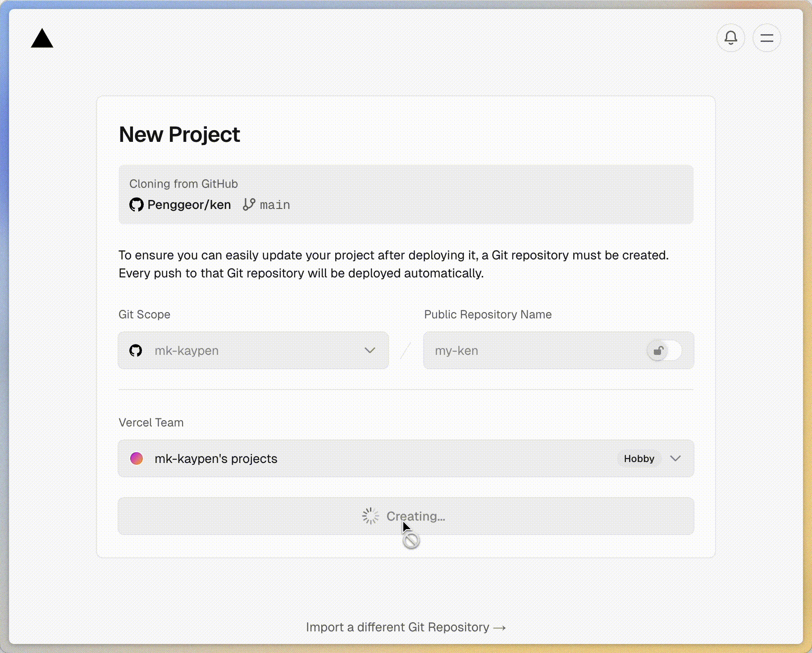Click the Public Repository Name label
This screenshot has height=653, width=812.
tap(488, 314)
